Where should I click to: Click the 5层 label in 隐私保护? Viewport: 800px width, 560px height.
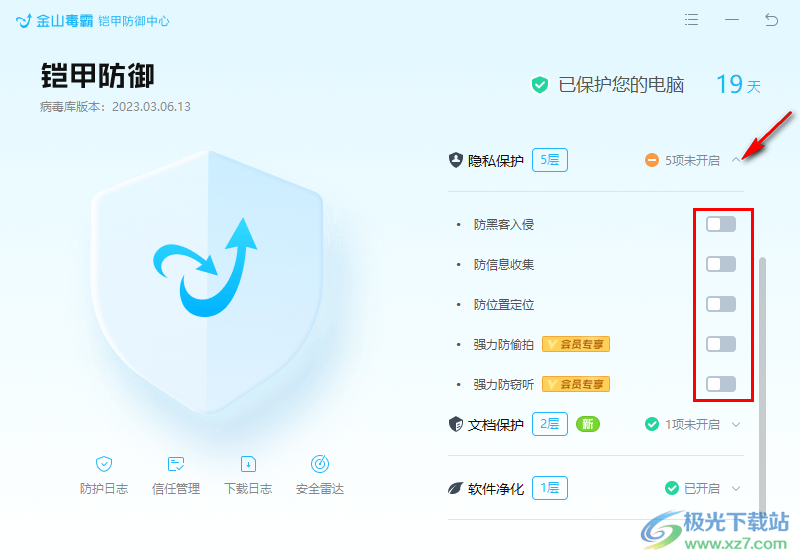coord(550,160)
